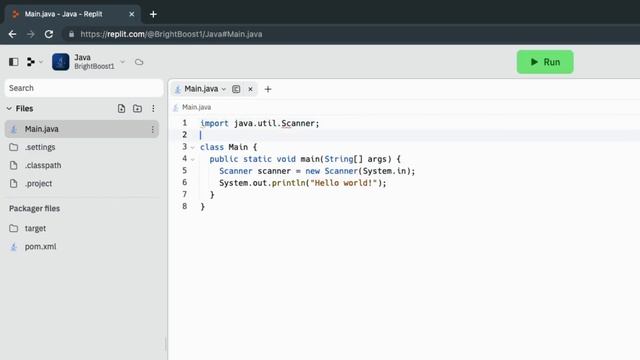
Task: Open the Java repl avatar icon
Action: click(60, 62)
